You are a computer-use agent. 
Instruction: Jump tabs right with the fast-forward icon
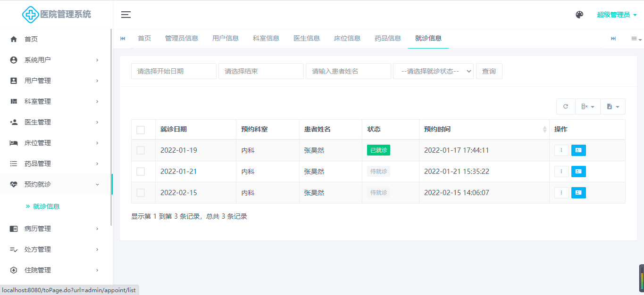pos(613,38)
